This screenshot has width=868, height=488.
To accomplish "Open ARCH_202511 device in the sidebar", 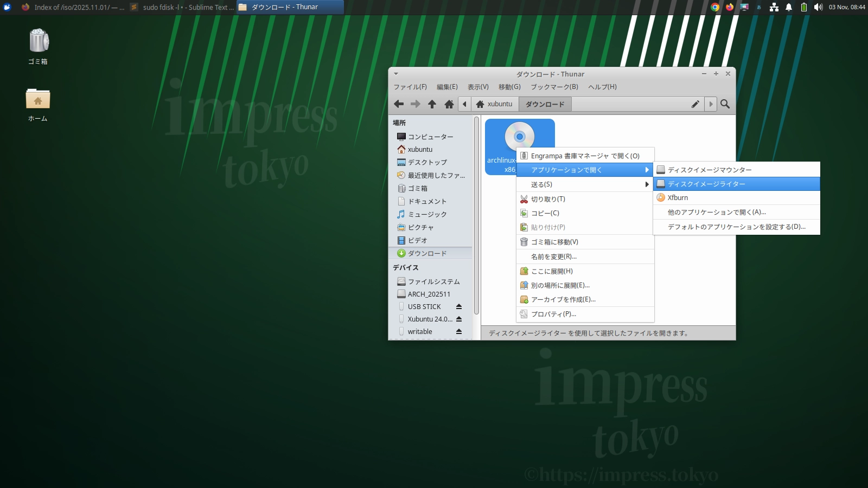I will 431,294.
